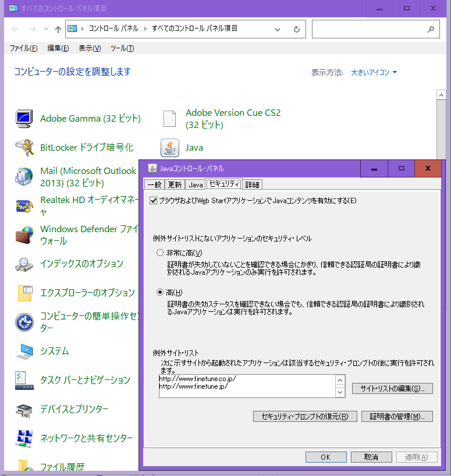This screenshot has height=476, width=451.
Task: Open the Realtek HD audio manager icon
Action: pos(24,206)
